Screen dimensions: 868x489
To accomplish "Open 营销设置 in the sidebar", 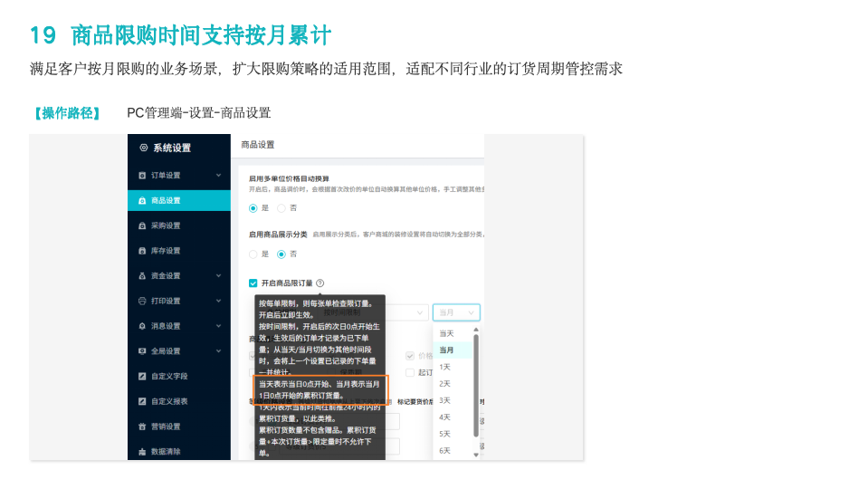I will [x=179, y=427].
